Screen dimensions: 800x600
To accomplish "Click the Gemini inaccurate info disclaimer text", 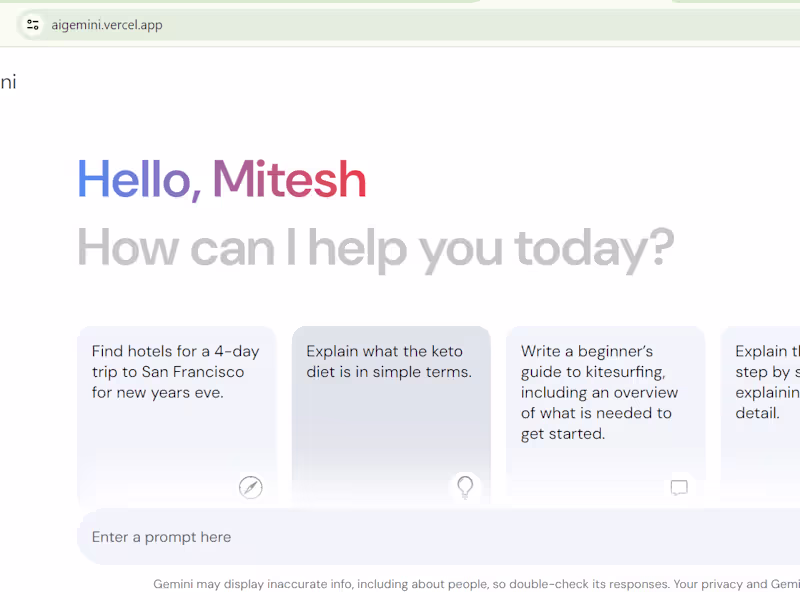I will [476, 584].
